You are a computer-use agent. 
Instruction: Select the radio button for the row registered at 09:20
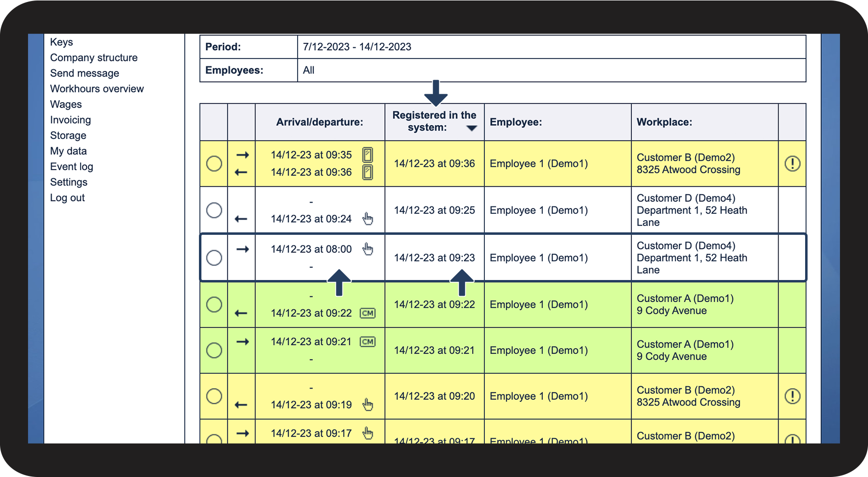pyautogui.click(x=214, y=396)
